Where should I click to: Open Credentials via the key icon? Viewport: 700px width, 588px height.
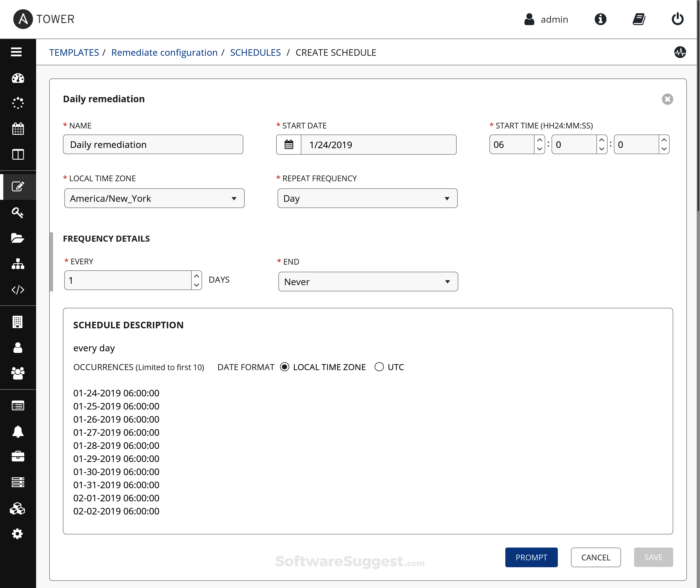[18, 213]
